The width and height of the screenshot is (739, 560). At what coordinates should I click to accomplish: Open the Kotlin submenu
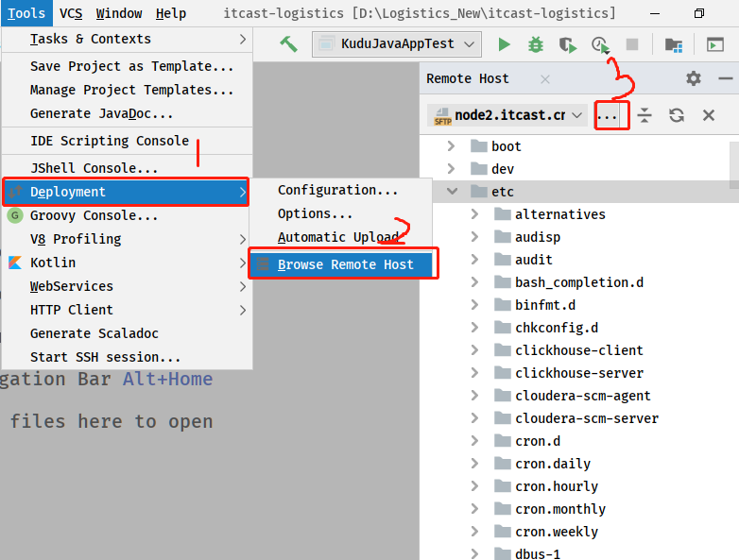coord(128,263)
